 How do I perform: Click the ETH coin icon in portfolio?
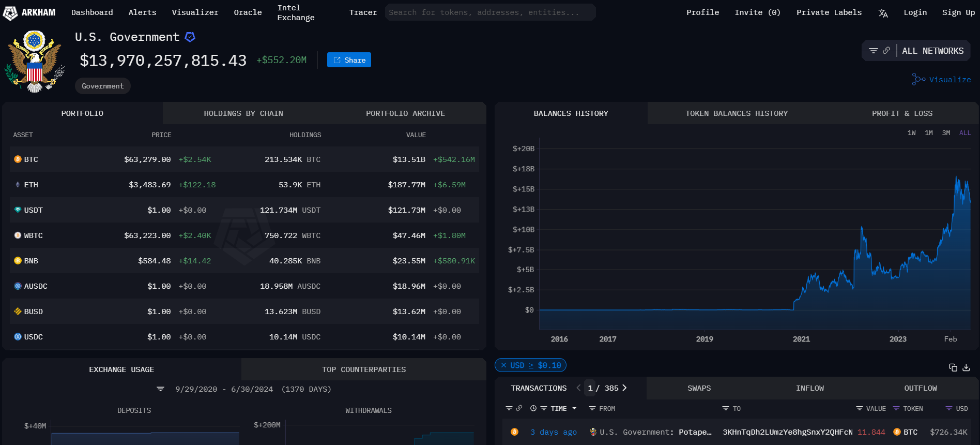click(x=18, y=185)
